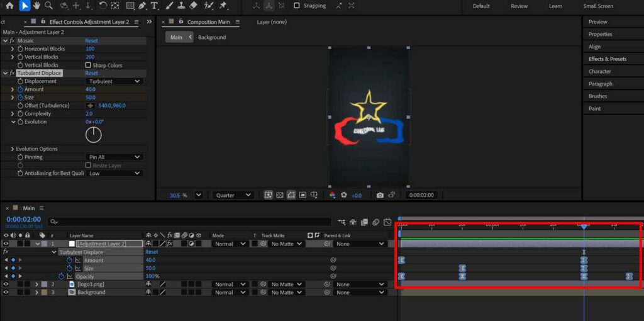Reset the Mosaic effect
The image size is (644, 321).
92,41
